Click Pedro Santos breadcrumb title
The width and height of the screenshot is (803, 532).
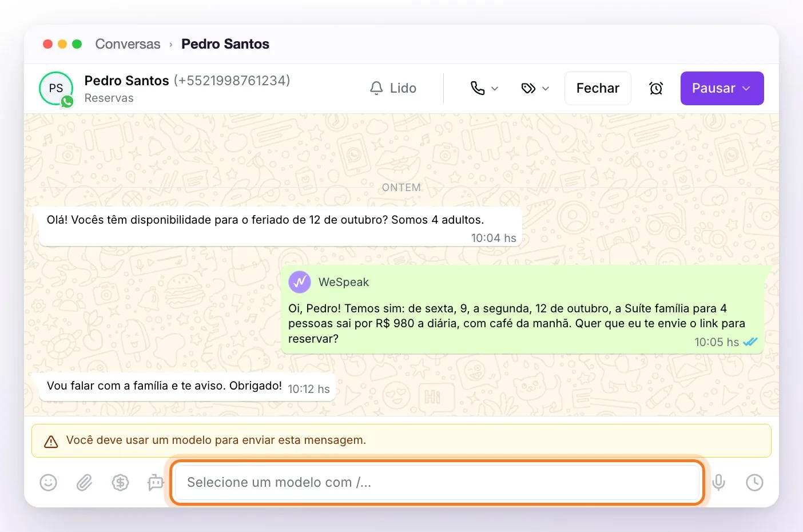pos(225,44)
